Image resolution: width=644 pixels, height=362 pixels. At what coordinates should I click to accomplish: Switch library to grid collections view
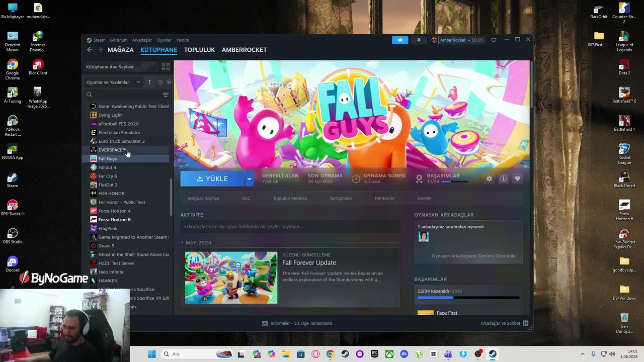point(166,67)
